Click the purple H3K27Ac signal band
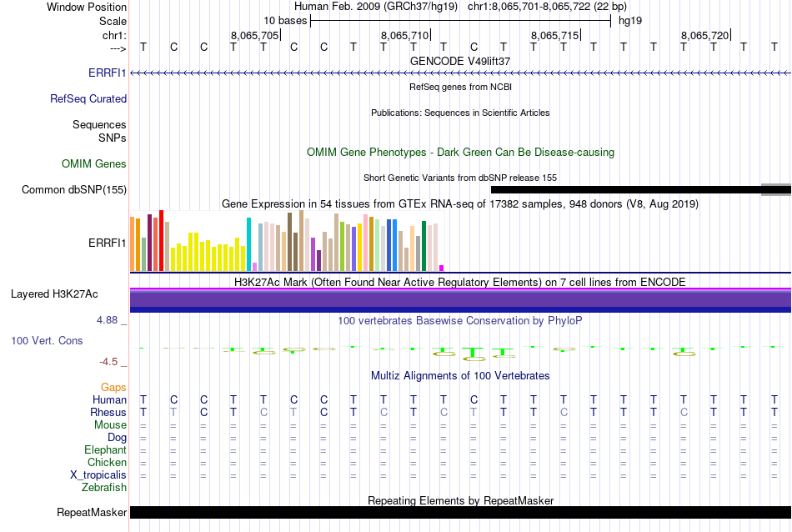This screenshot has height=532, width=792. [x=461, y=300]
